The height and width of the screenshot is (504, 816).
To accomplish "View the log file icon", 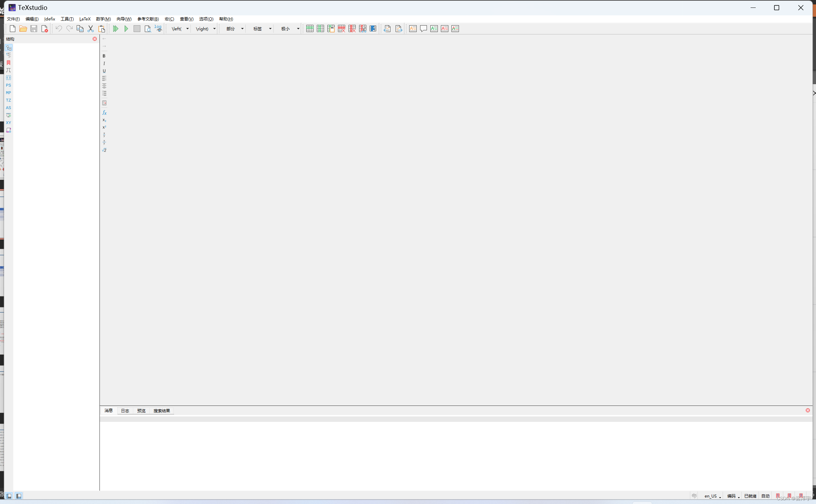I will [x=158, y=29].
